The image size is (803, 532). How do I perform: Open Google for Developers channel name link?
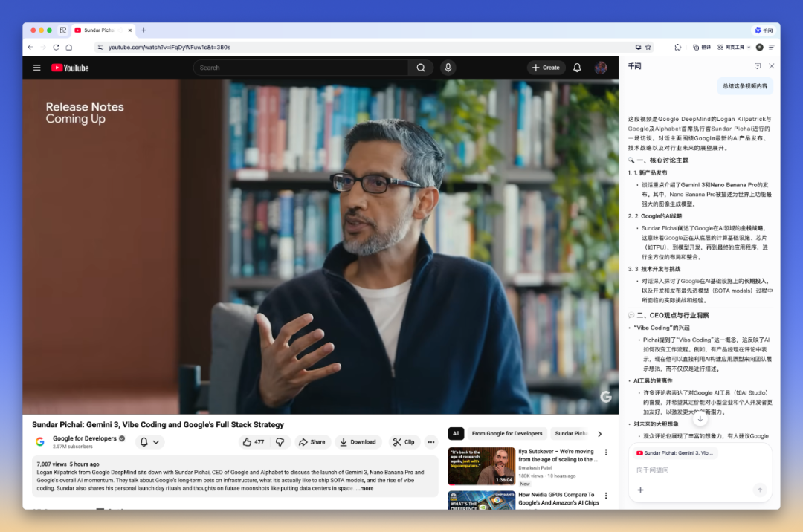pyautogui.click(x=84, y=438)
